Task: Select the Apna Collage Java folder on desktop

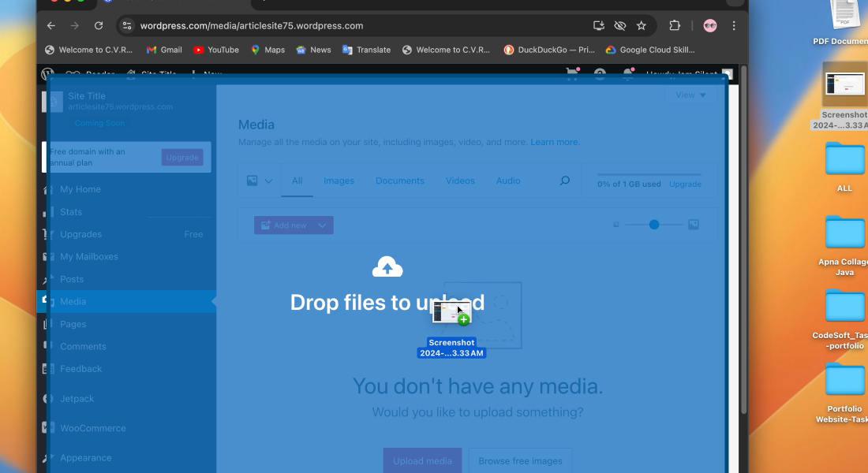Action: pyautogui.click(x=845, y=246)
